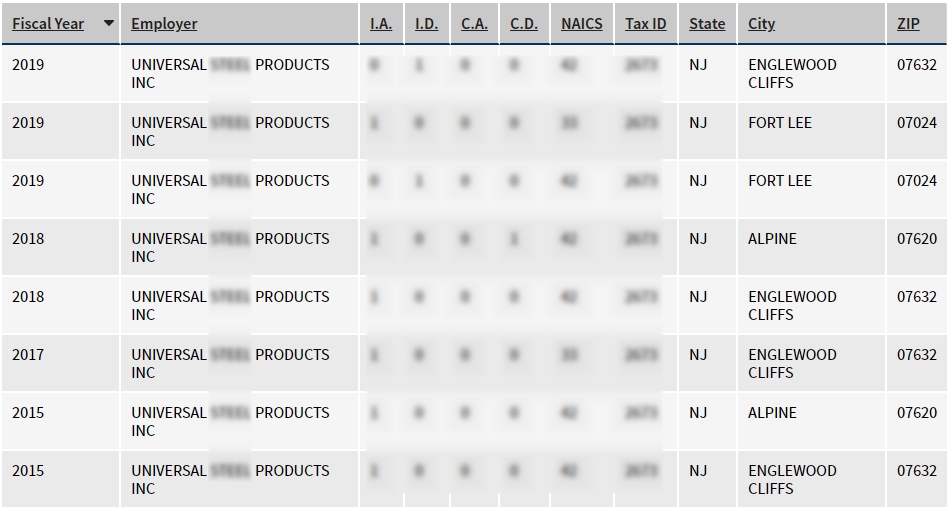Click the sort arrow beside Fiscal Year

[108, 23]
